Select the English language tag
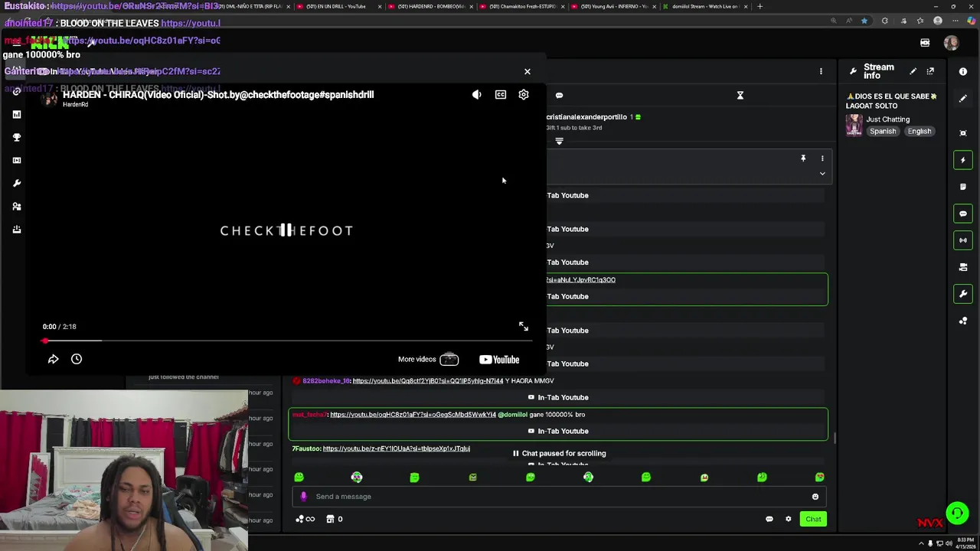This screenshot has width=980, height=551. 920,131
